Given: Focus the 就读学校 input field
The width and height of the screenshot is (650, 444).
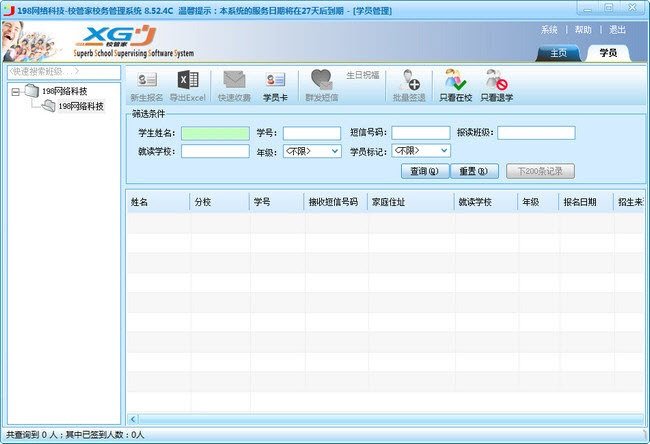Looking at the screenshot, I should 215,151.
